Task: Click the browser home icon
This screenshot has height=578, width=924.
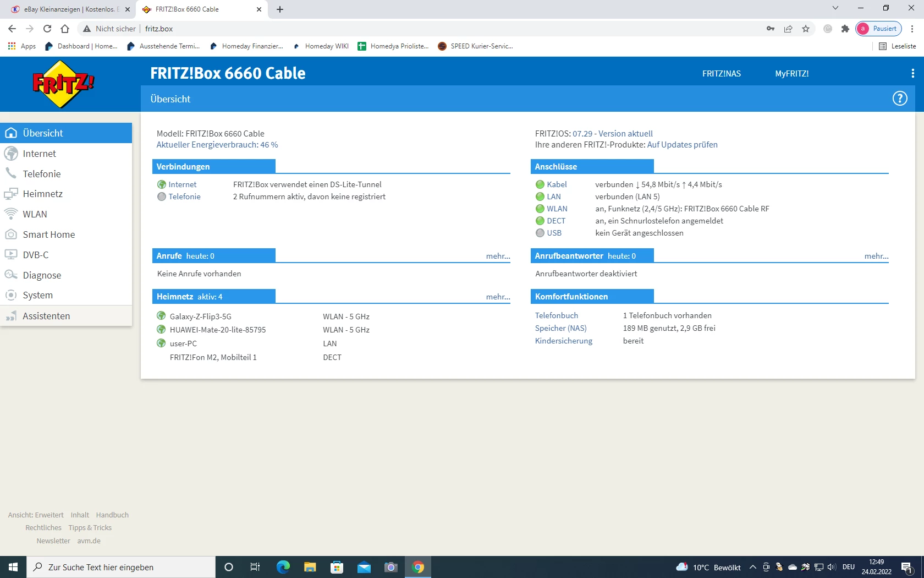Action: [65, 29]
